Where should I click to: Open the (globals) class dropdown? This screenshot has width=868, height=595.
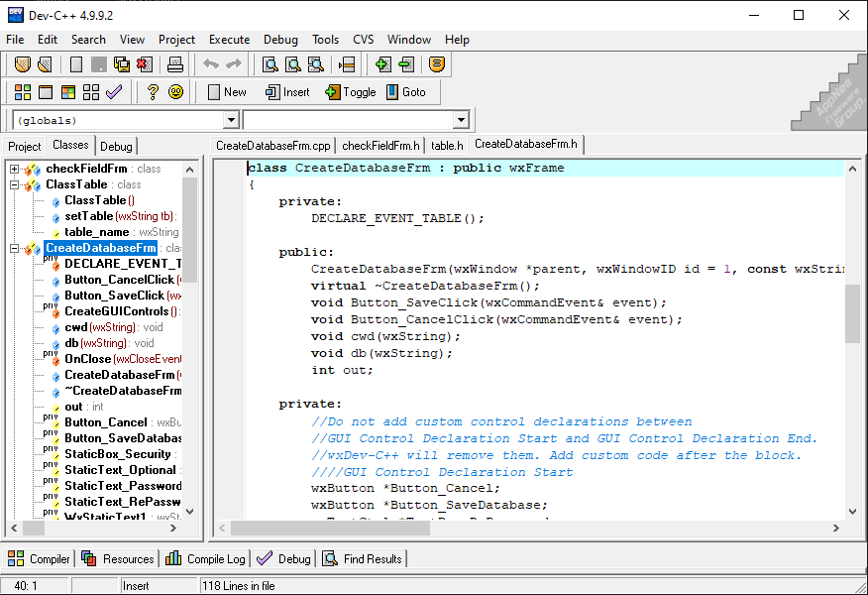[x=231, y=120]
